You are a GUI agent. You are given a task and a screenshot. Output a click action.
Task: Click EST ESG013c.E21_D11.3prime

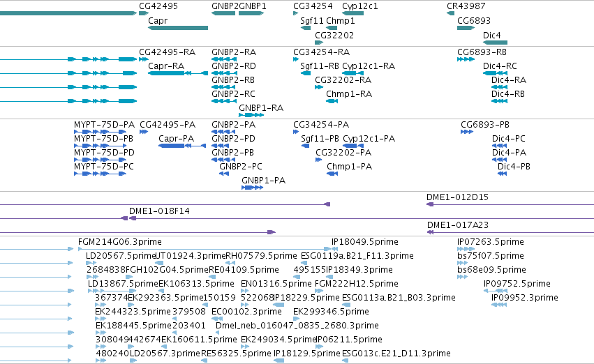pyautogui.click(x=396, y=354)
